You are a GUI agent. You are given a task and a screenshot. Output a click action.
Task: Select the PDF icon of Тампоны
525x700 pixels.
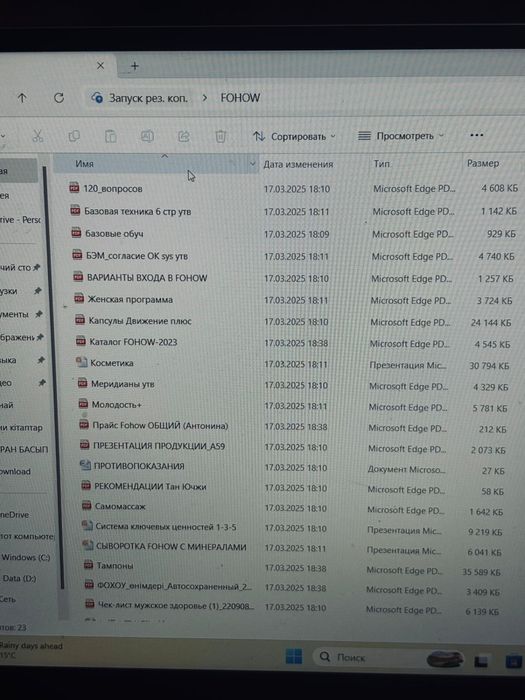tap(88, 565)
